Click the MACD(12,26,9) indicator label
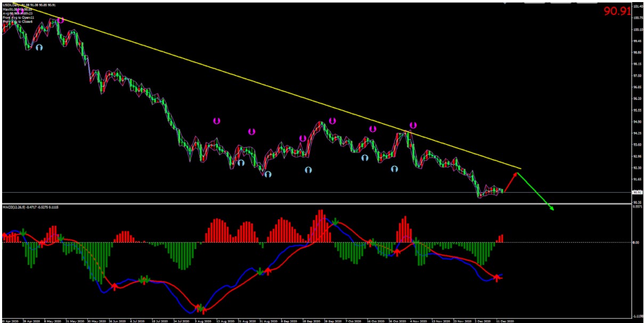644x323 pixels. pyautogui.click(x=30, y=207)
